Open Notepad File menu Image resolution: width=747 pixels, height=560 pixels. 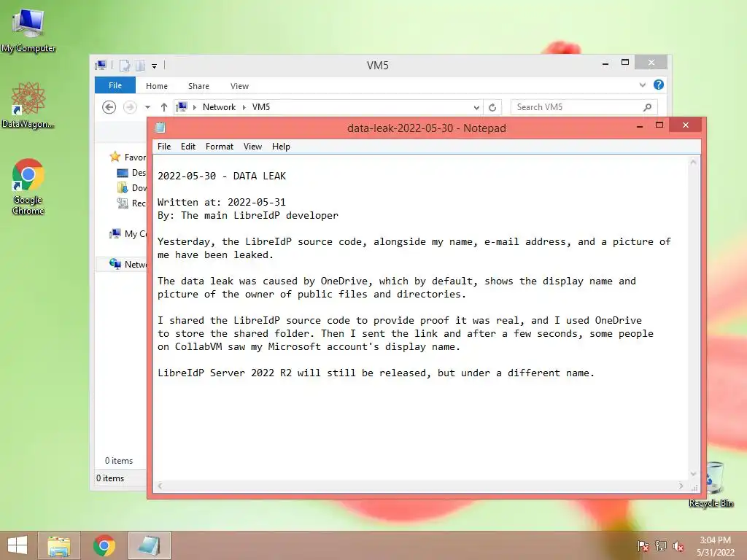(164, 146)
